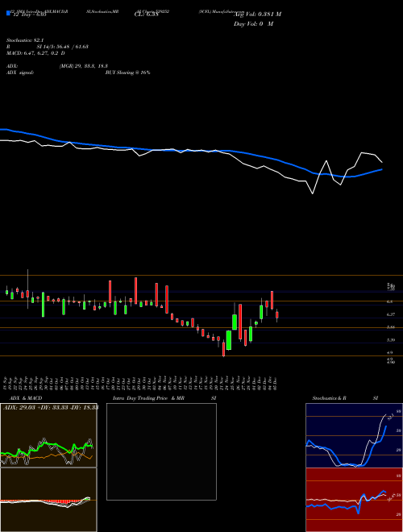The height and width of the screenshot is (532, 403).
Task: Click the BUY Slowing @ 16% signal text
Action: (x=128, y=73)
